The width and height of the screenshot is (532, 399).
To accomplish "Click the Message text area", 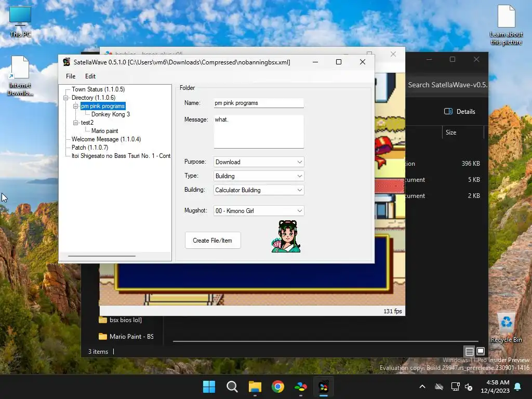I will coord(259,131).
